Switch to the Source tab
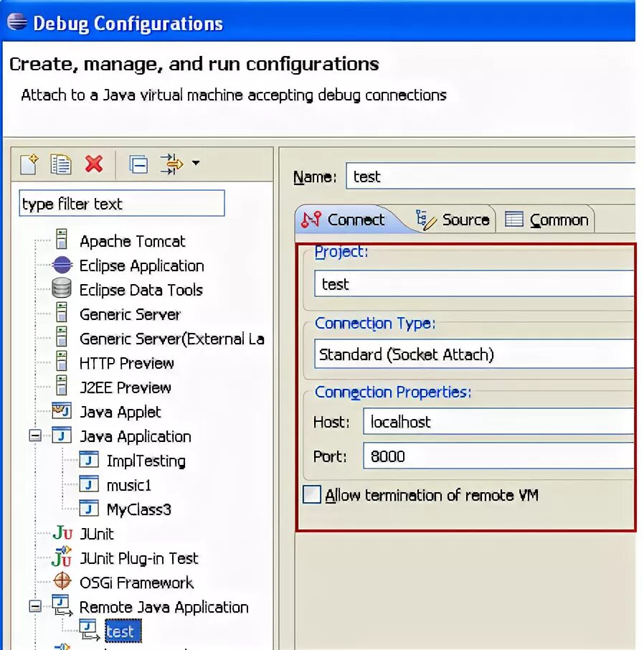This screenshot has height=650, width=644. tap(453, 220)
